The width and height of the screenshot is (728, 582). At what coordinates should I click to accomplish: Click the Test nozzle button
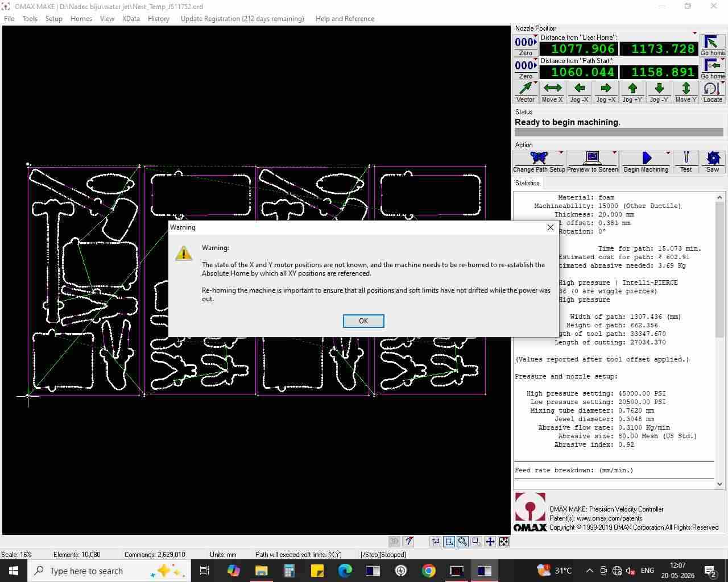(x=686, y=162)
